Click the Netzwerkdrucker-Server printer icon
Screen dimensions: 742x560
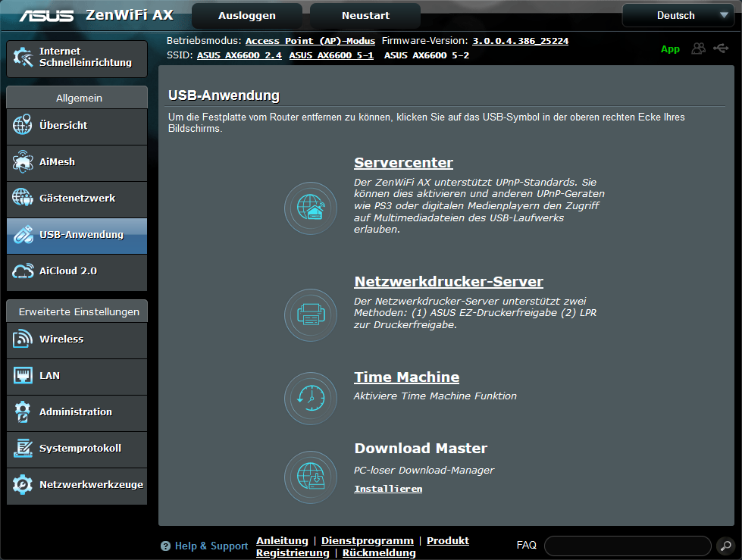click(x=311, y=315)
